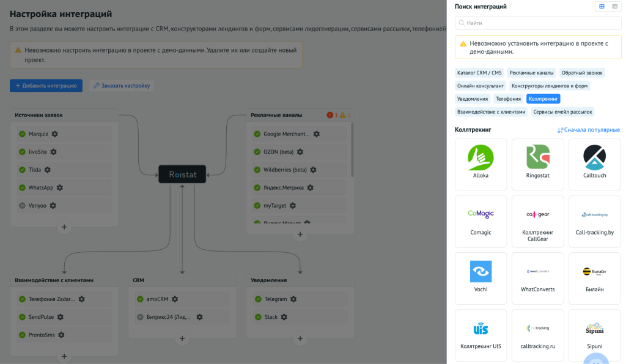Screen dimensions: 626x364
Task: Toggle Битрикс24 paused status icon
Action: pos(140,317)
